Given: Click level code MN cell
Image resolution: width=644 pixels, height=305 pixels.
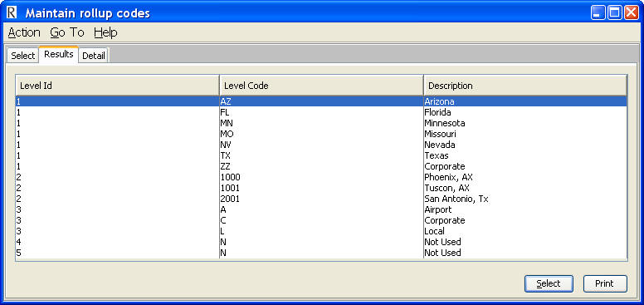Looking at the screenshot, I should coord(322,123).
